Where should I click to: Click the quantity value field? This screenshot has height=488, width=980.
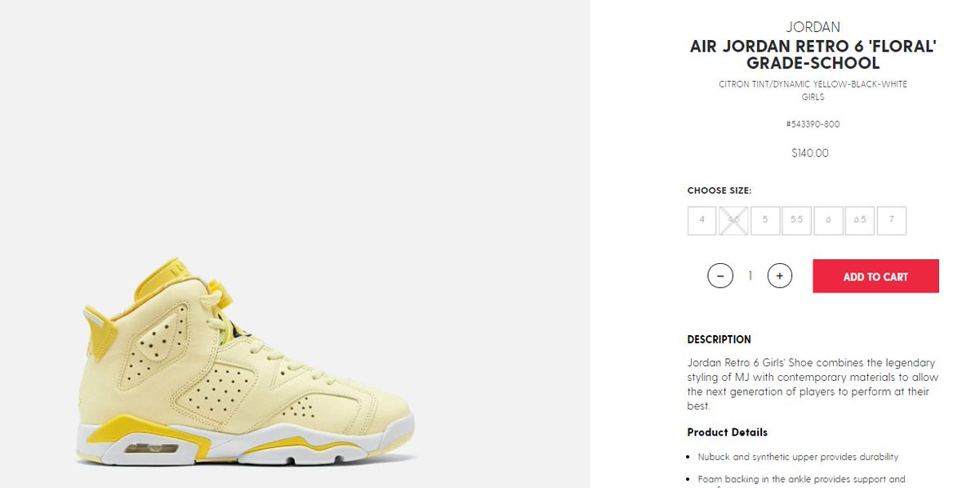point(750,276)
